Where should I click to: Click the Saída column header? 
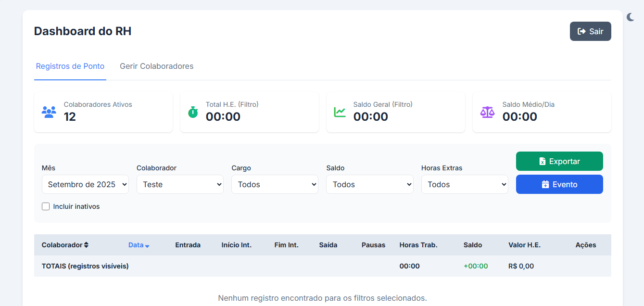click(x=328, y=245)
